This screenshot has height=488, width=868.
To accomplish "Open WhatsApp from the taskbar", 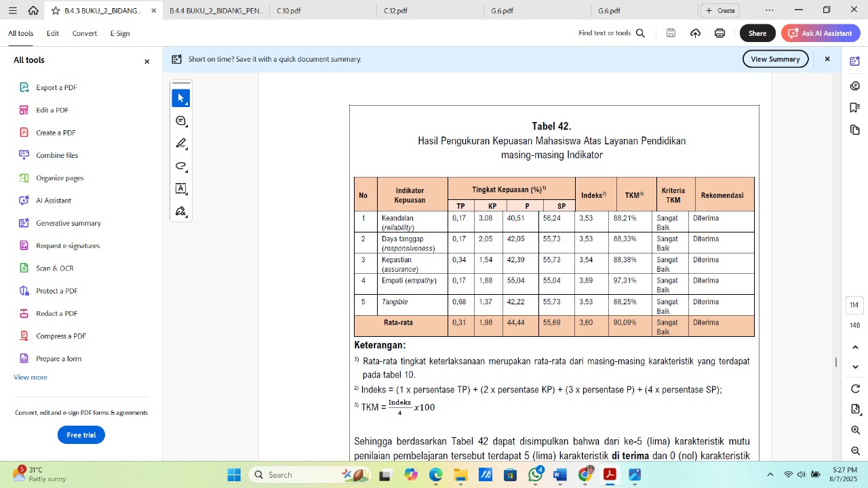I will [x=536, y=474].
